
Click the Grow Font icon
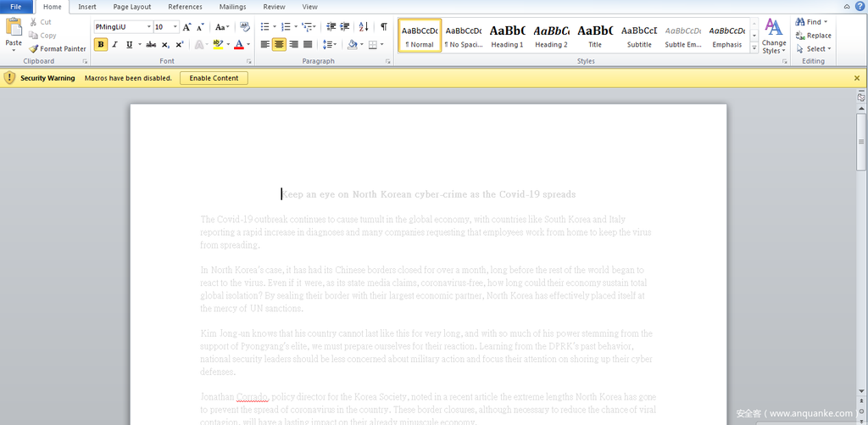(x=187, y=27)
